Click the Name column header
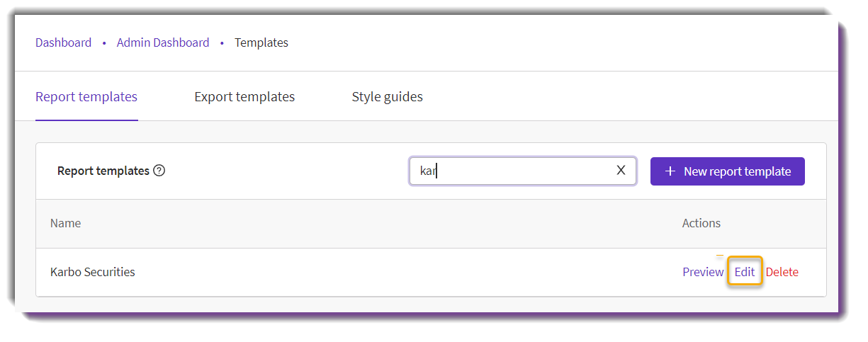Screen dimensions: 868x342 pyautogui.click(x=66, y=223)
